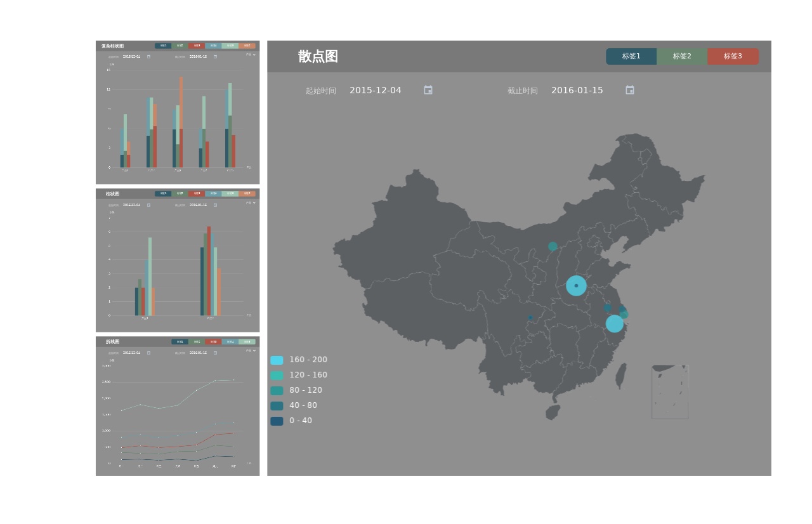Click start date calendar icon in 折线图 panel
The image size is (812, 524).
(x=148, y=353)
